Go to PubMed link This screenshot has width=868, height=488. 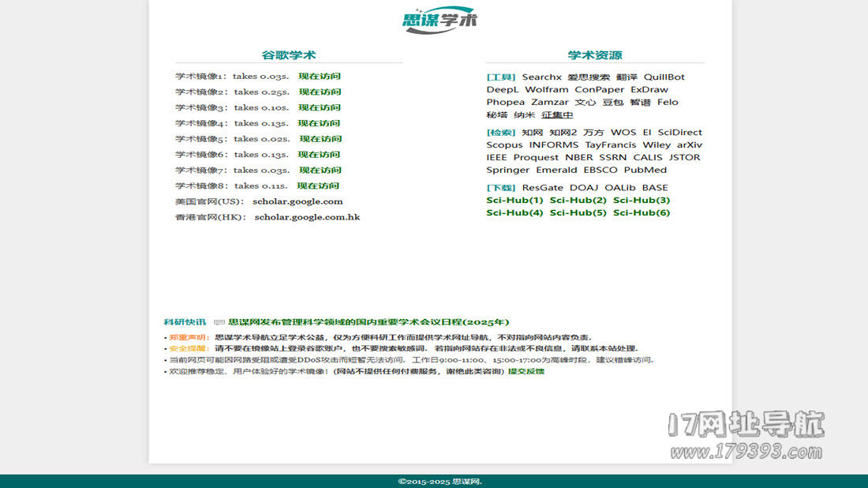click(x=645, y=171)
